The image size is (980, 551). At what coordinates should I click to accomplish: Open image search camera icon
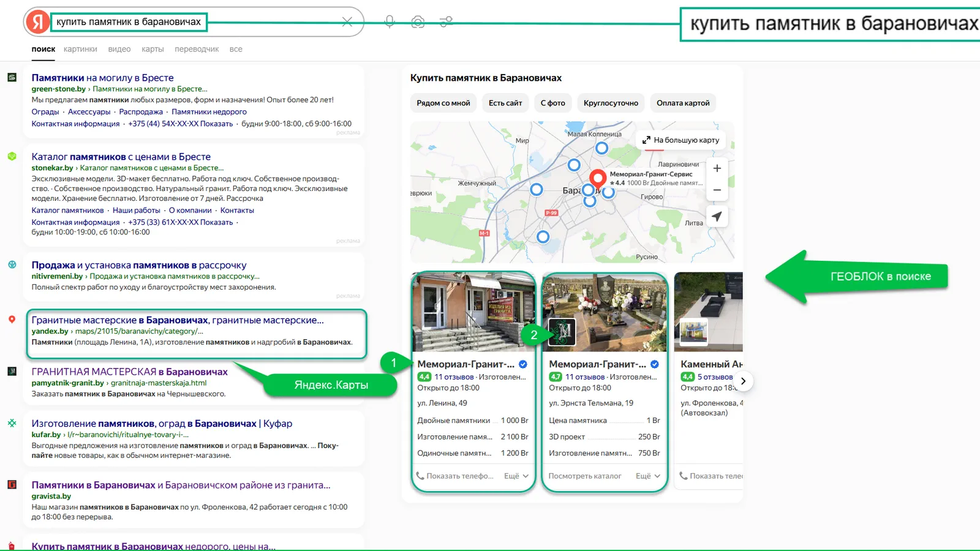(x=418, y=22)
